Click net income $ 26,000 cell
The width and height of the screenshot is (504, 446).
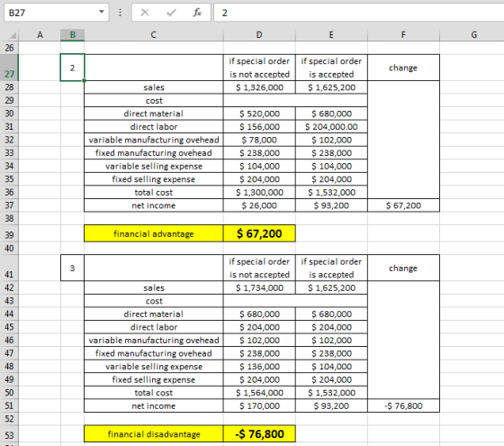point(259,205)
